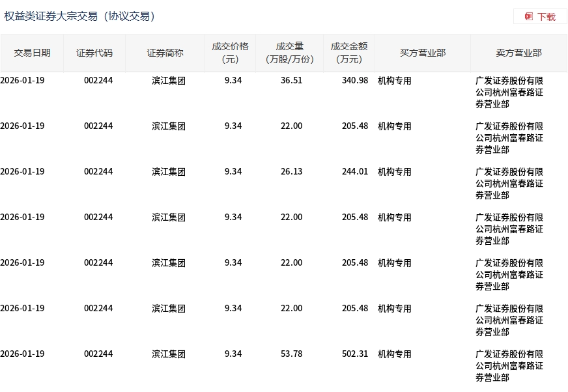Click the download icon beside 下载

529,17
